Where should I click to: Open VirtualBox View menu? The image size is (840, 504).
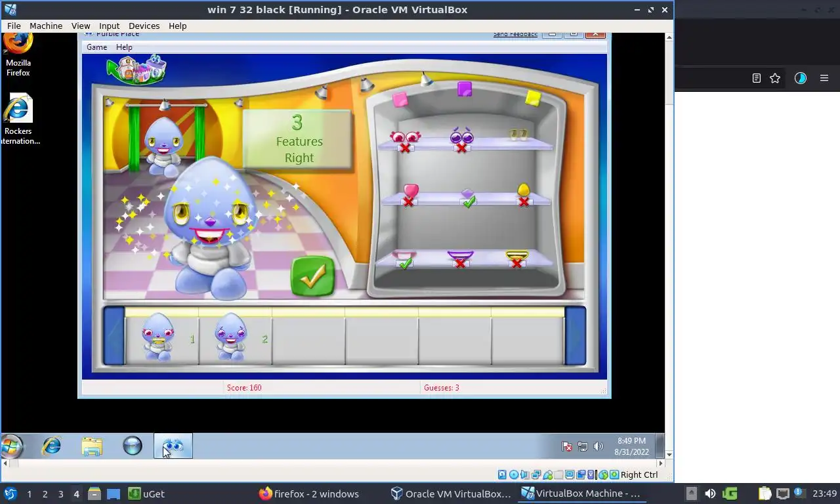[x=81, y=26]
